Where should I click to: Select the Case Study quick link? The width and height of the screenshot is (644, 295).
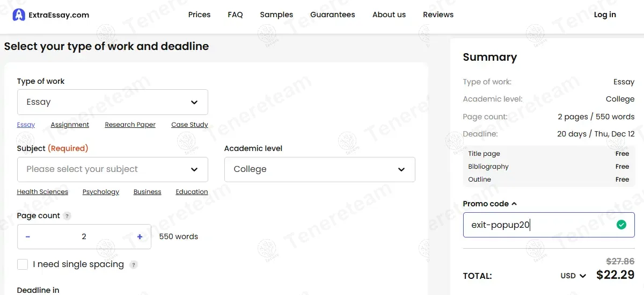(x=189, y=125)
